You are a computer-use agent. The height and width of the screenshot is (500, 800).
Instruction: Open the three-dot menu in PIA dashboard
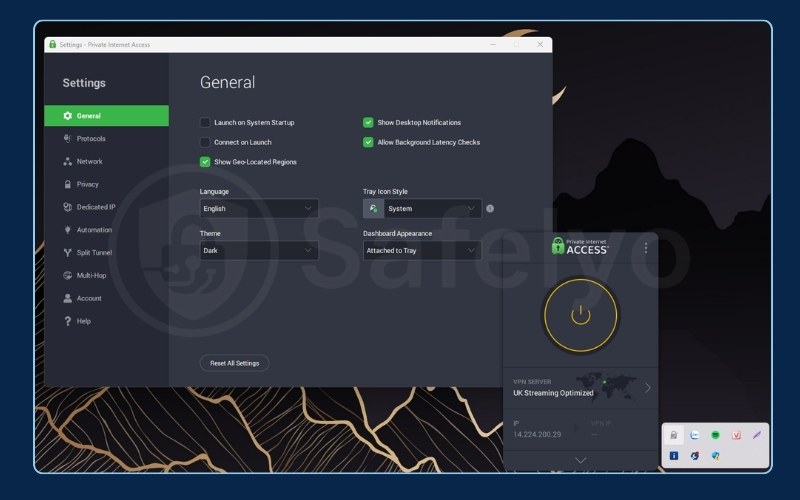pos(646,247)
